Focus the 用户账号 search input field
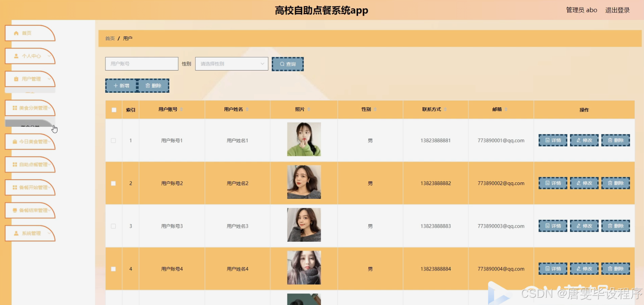 [142, 64]
